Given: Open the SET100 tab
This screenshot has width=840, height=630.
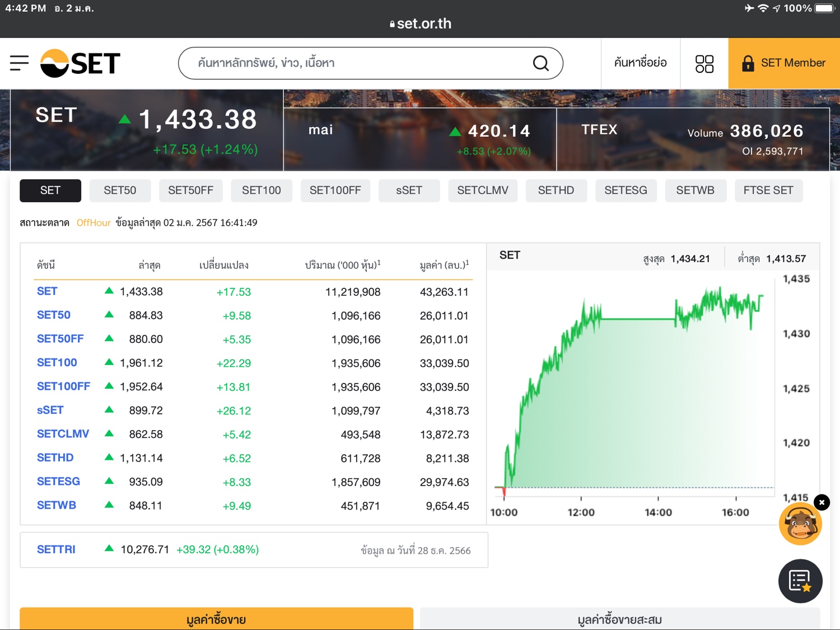Looking at the screenshot, I should click(262, 190).
